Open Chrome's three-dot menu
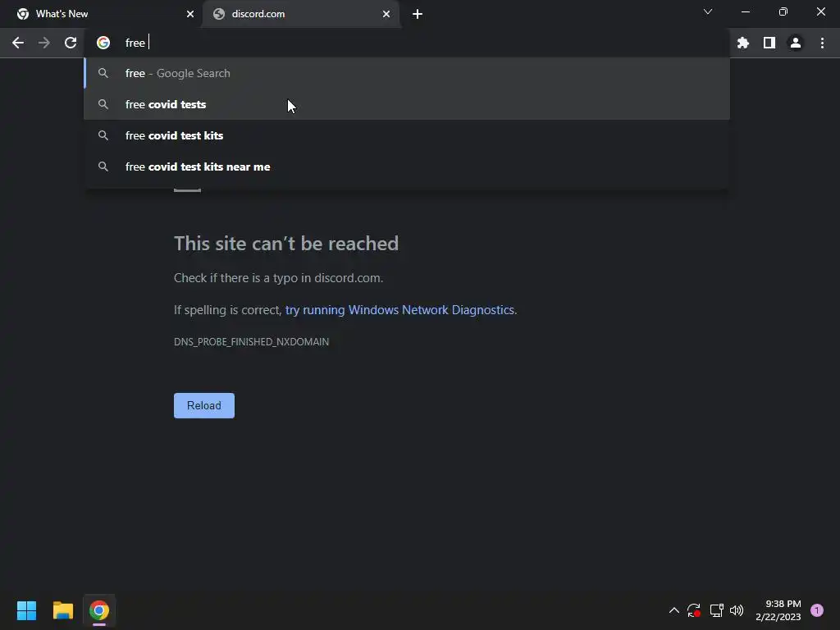 (822, 43)
